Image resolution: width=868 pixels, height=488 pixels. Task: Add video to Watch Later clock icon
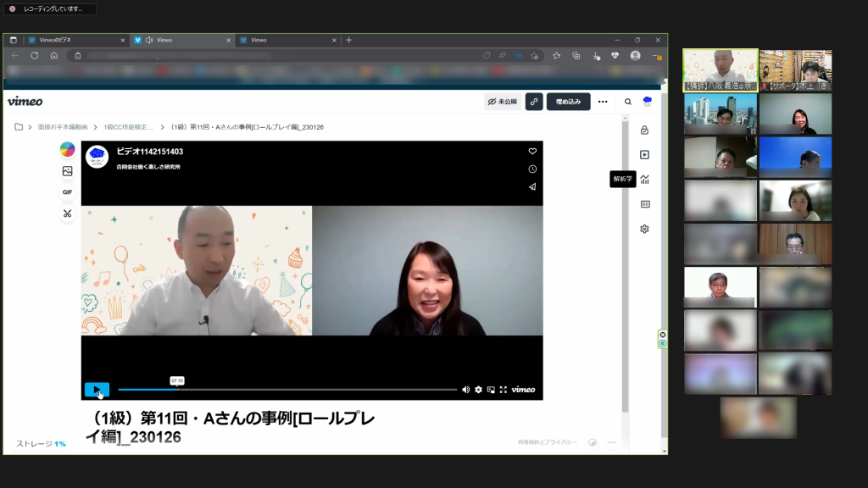coord(532,169)
